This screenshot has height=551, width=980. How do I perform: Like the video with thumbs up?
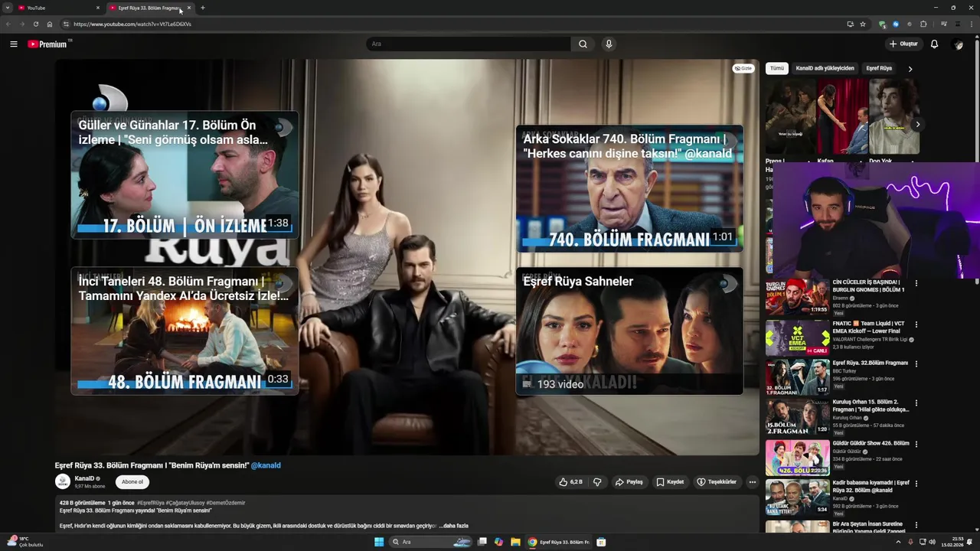[571, 482]
